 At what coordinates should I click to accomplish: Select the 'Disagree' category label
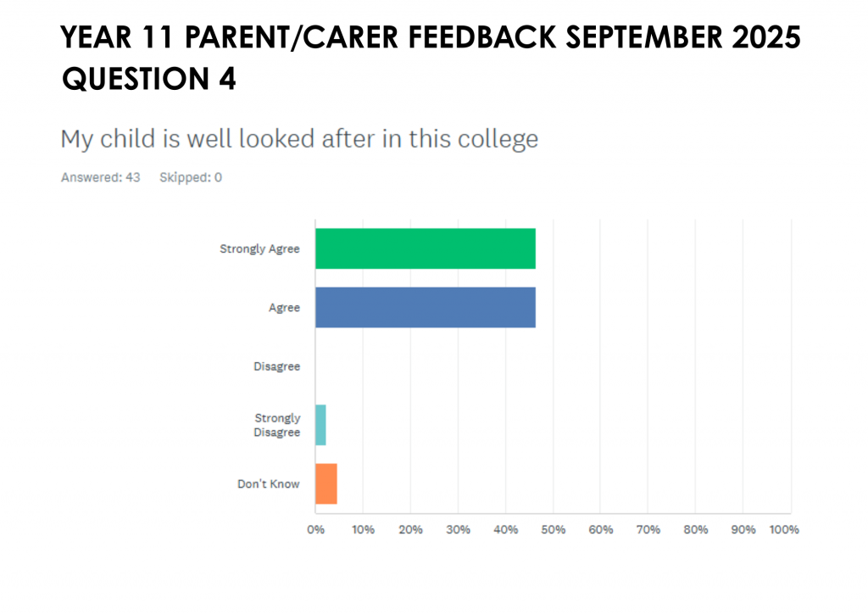coord(276,367)
